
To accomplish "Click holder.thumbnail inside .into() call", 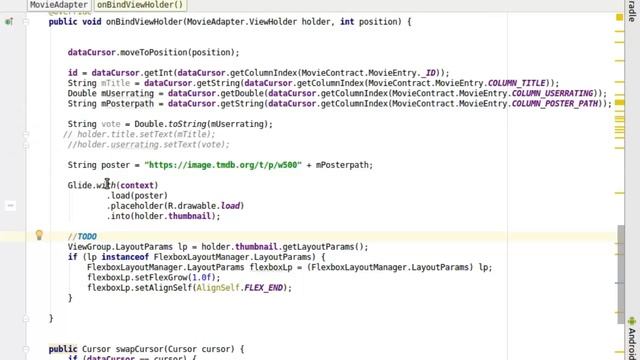I will click(x=173, y=216).
